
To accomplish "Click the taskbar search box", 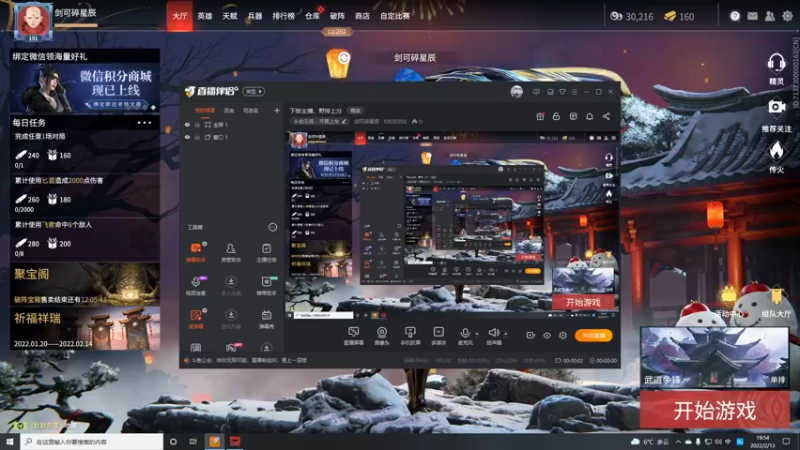I will pyautogui.click(x=92, y=441).
